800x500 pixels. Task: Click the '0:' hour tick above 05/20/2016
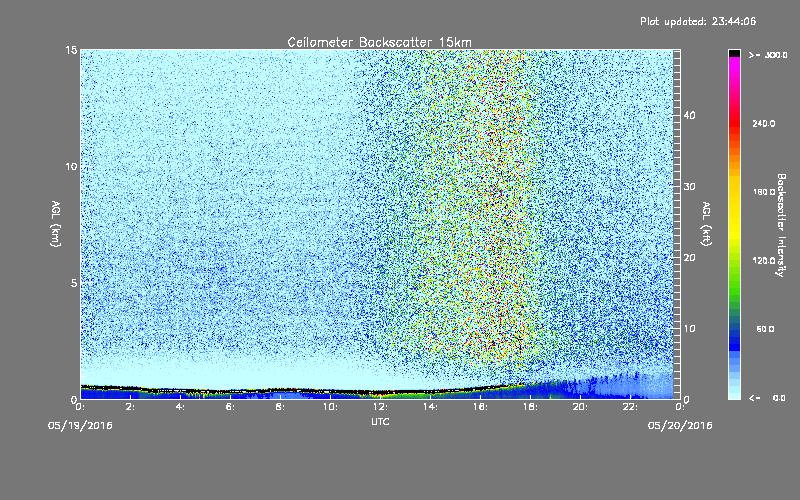pos(680,407)
